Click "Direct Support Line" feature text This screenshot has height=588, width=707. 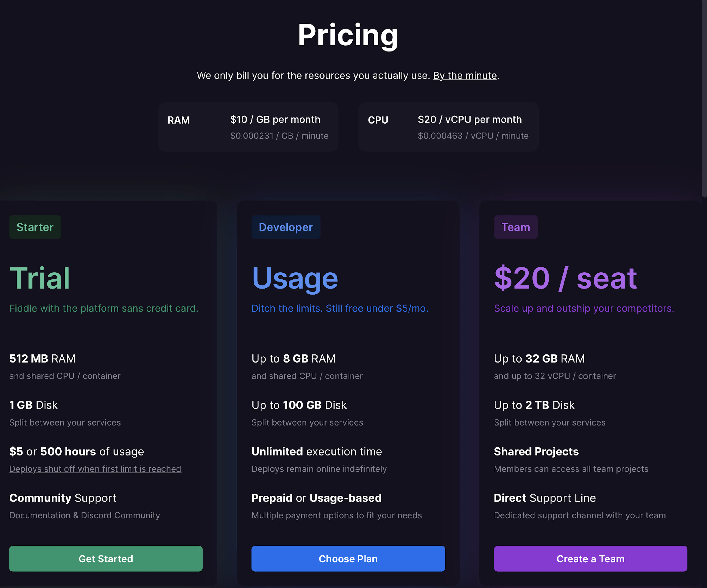pos(545,498)
